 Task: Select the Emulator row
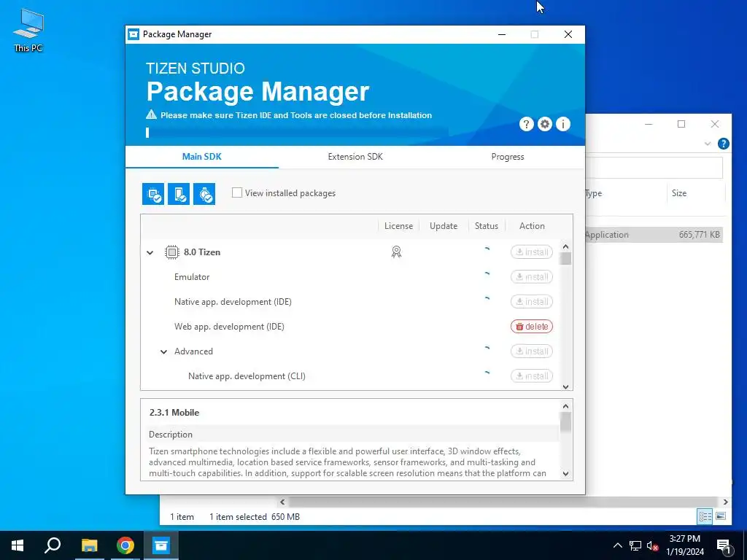pyautogui.click(x=350, y=276)
